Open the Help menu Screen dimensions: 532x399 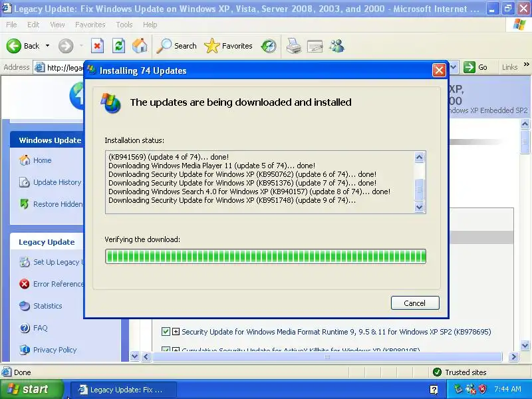(150, 25)
